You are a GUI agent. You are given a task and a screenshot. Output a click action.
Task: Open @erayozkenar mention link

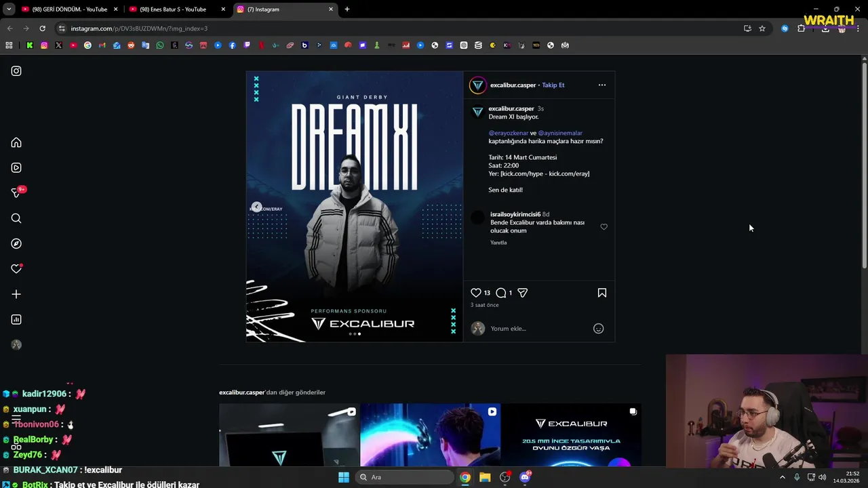click(x=509, y=133)
